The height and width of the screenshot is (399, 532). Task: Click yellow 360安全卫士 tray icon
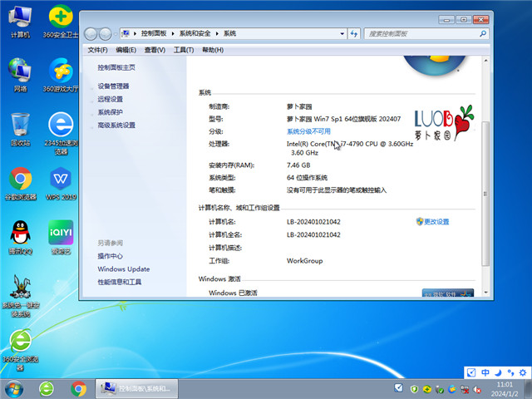(426, 389)
